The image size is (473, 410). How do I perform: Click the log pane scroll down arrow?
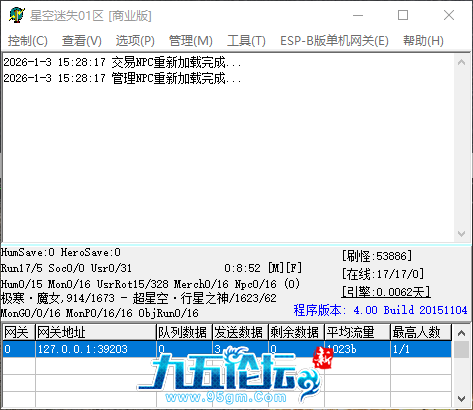tap(461, 234)
